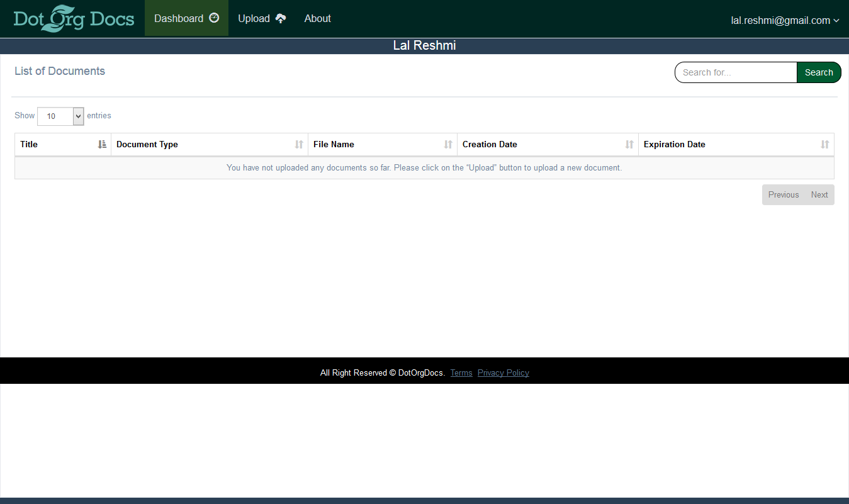The width and height of the screenshot is (849, 504).
Task: Go to the Upload menu item
Action: click(254, 18)
